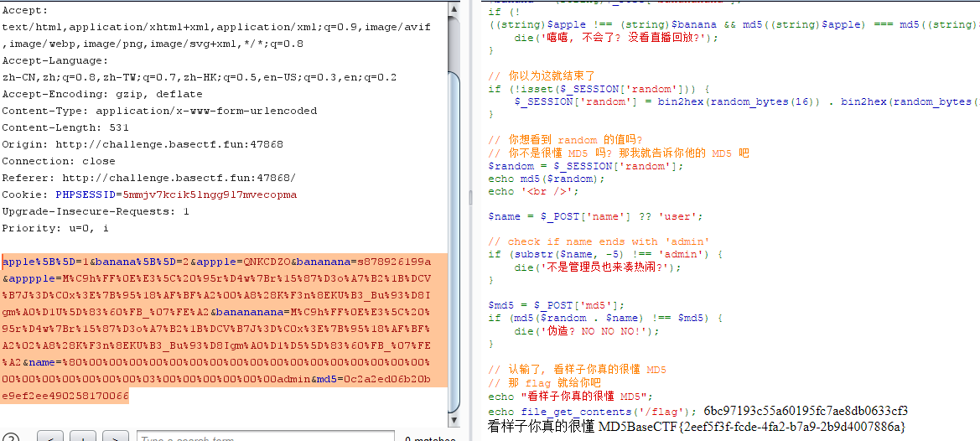Viewport: 980px width, 441px height.
Task: Click the Content-Length value 531
Action: (x=119, y=127)
